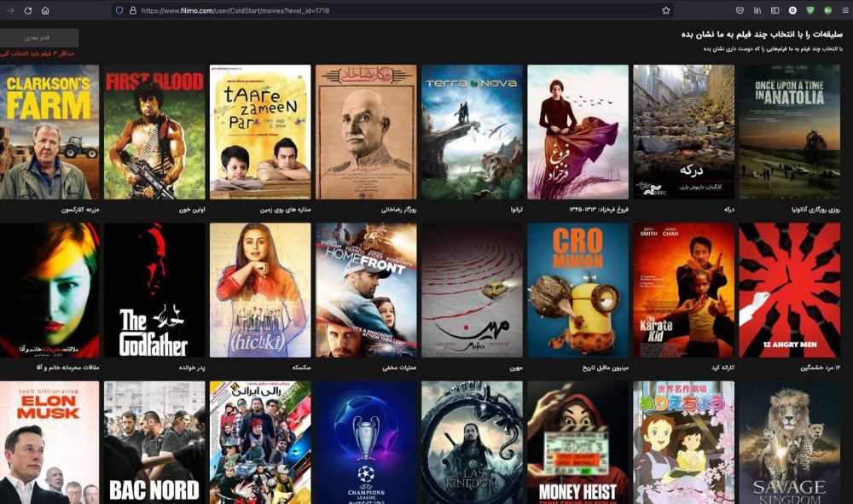The height and width of the screenshot is (504, 853).
Task: Open site security padlock info
Action: click(x=131, y=10)
